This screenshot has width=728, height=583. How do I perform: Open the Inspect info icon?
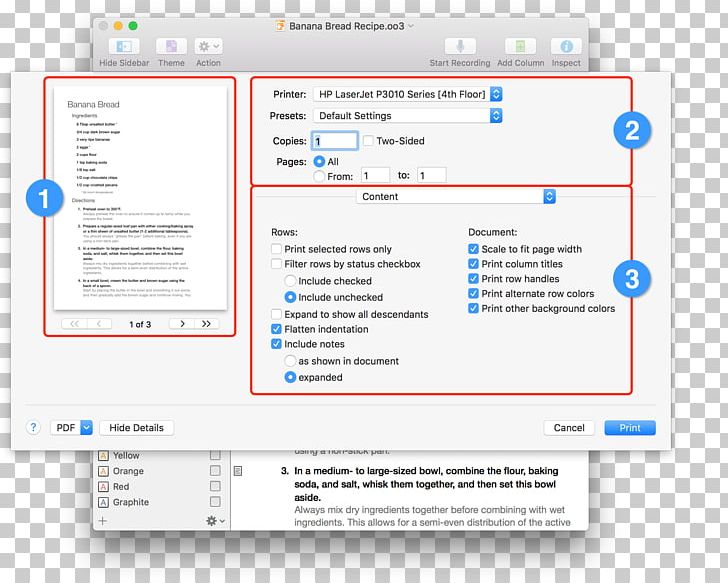pos(566,47)
